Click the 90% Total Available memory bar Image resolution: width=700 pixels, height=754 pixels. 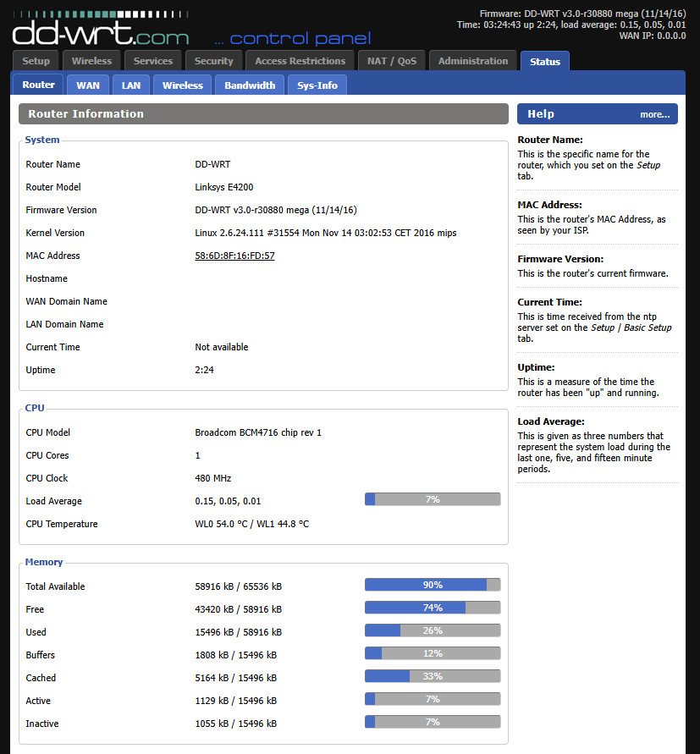pyautogui.click(x=433, y=584)
